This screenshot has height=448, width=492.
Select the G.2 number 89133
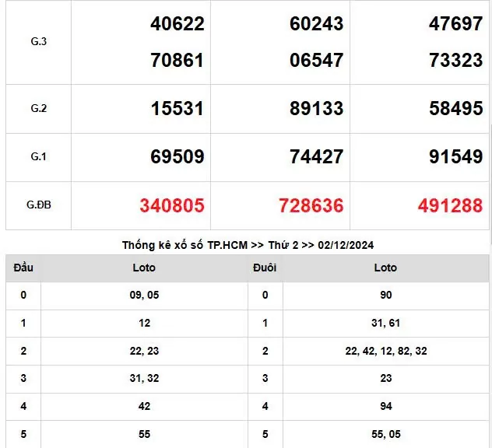point(317,108)
